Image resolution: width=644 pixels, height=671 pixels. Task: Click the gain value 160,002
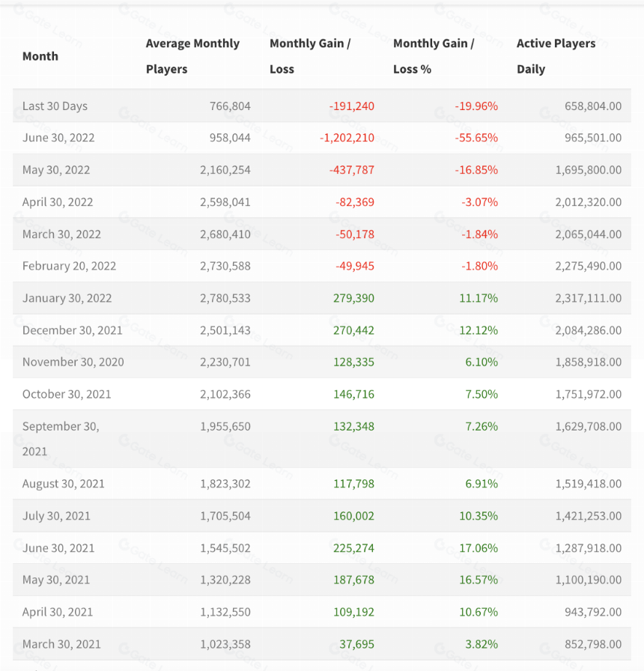[x=354, y=516]
